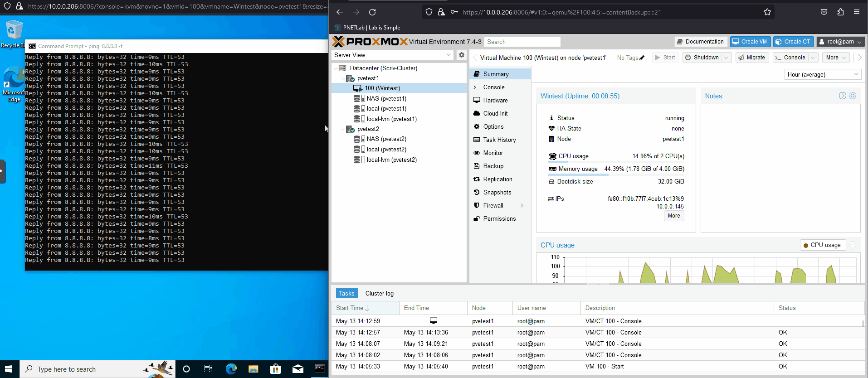Click the edit tags pencil icon
Viewport: 868px width, 378px height.
click(x=642, y=58)
